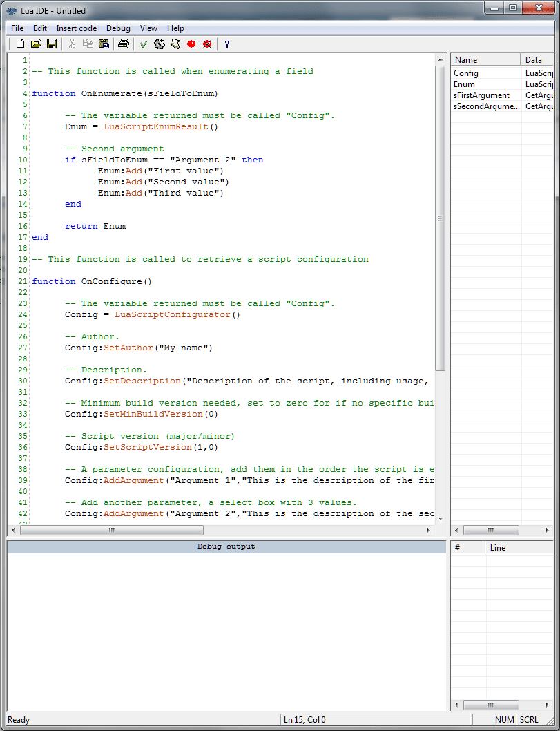Click the code editor vertical scrollbar thumb
This screenshot has height=731, width=560.
pyautogui.click(x=440, y=218)
